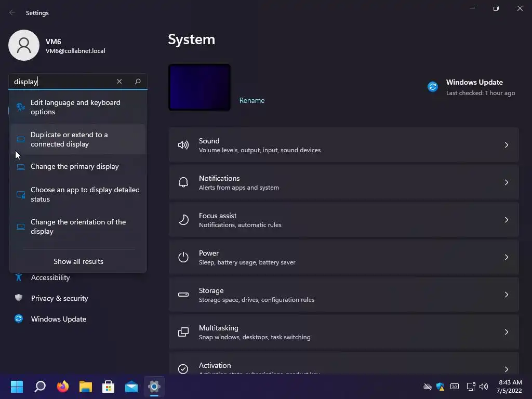Click the VM6@collabnet.local account text
Screen dimensions: 532x399
point(75,51)
